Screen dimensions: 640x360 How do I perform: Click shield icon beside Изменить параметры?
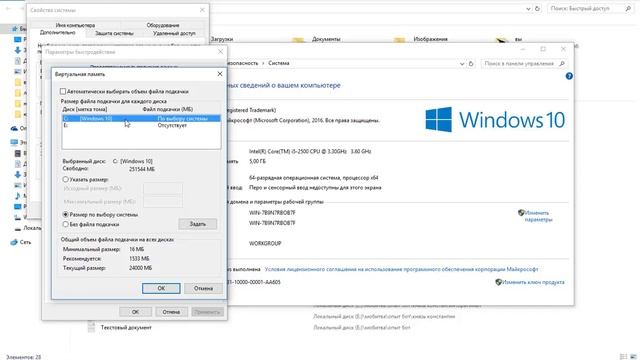coord(521,213)
